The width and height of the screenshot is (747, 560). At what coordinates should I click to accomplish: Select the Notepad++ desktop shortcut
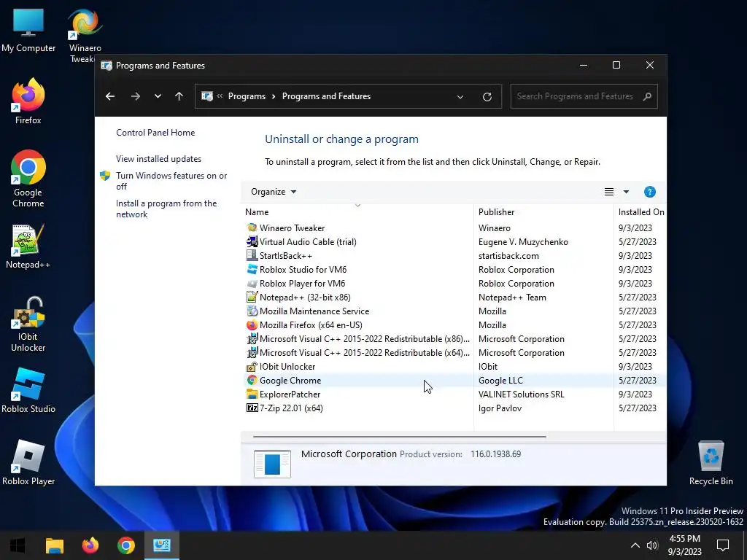28,246
